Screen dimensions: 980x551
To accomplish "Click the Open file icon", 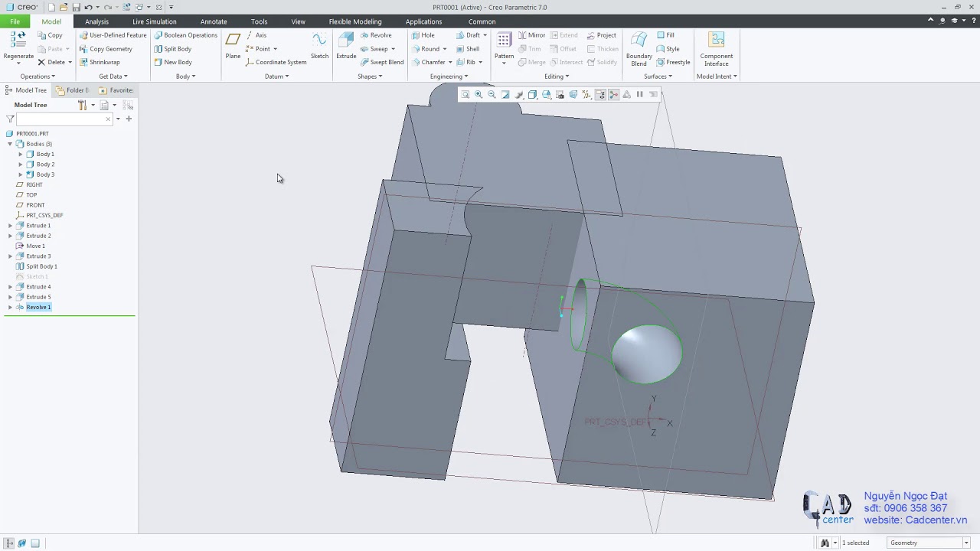I will 64,7.
